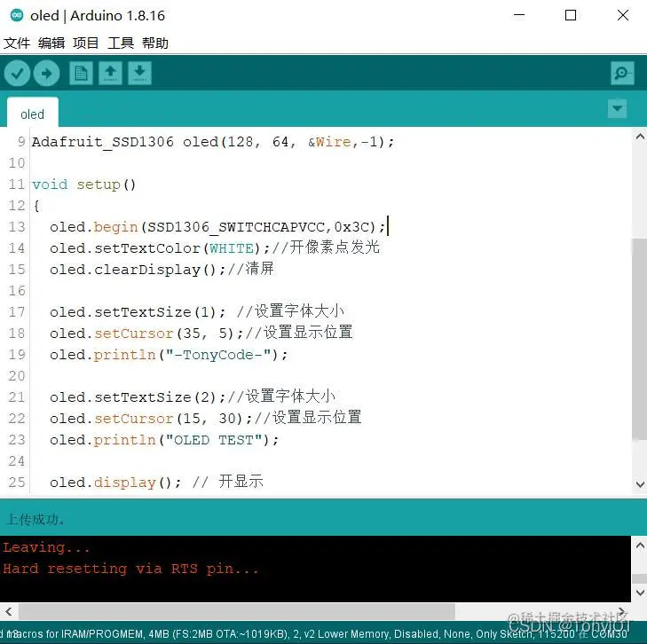Click line number 16 in gutter
This screenshot has height=644, width=647.
tap(17, 291)
